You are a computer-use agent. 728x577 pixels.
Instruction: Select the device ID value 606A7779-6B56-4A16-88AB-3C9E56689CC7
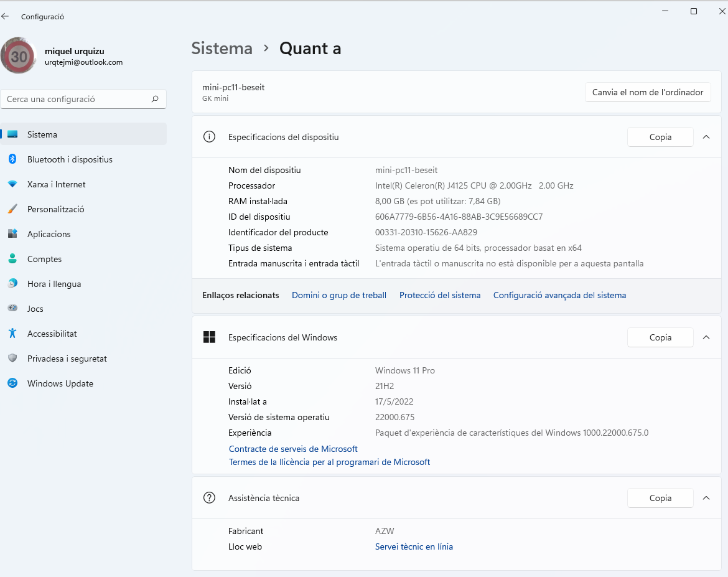(459, 217)
